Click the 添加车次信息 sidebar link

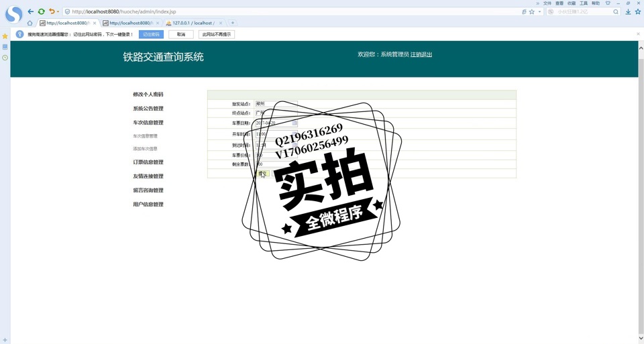(x=145, y=149)
